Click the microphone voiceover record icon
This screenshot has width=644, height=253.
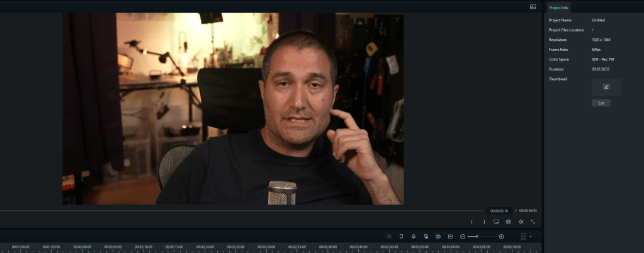[414, 237]
